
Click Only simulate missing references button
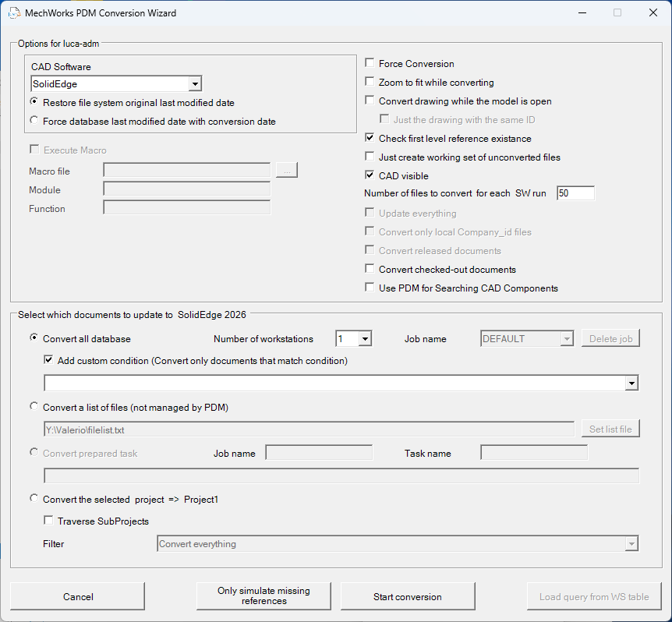[263, 596]
